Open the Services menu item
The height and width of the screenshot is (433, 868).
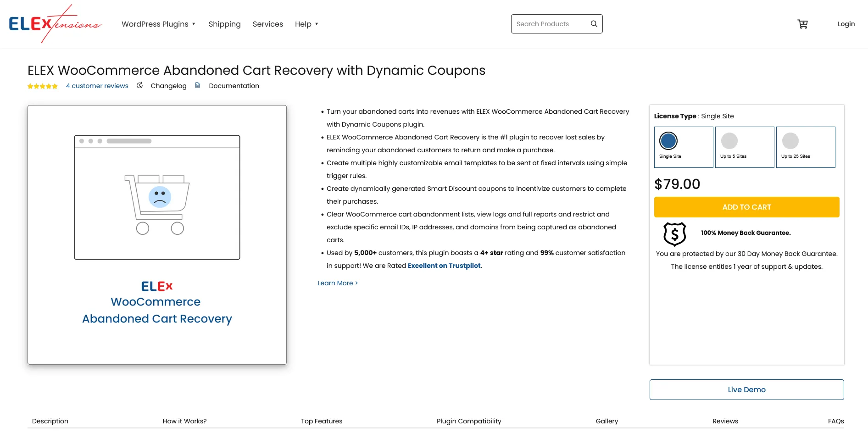click(268, 24)
